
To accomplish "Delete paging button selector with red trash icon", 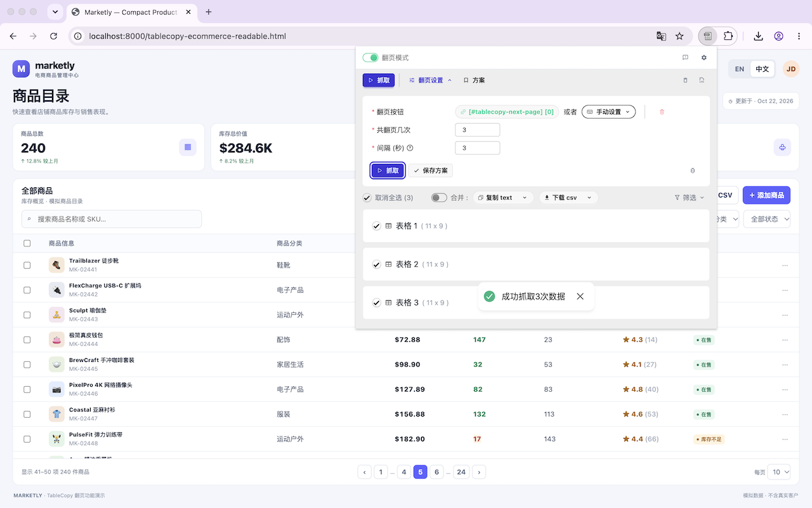I will [x=662, y=112].
